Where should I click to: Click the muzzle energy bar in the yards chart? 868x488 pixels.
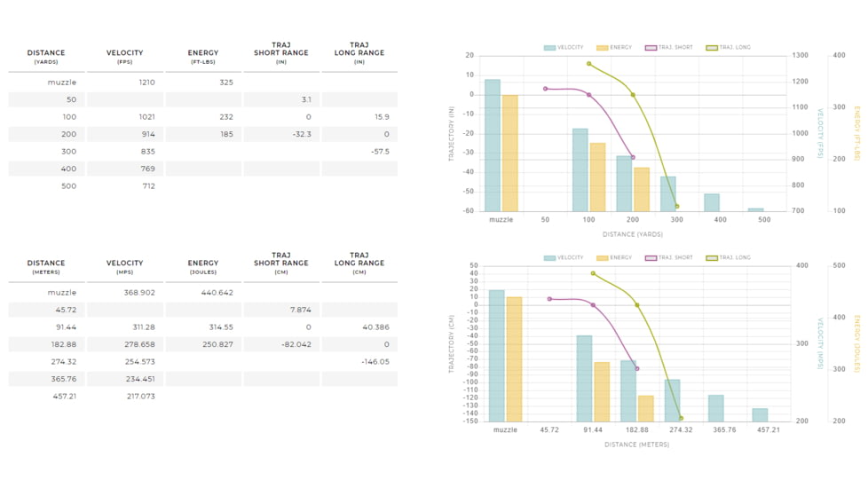pyautogui.click(x=509, y=153)
